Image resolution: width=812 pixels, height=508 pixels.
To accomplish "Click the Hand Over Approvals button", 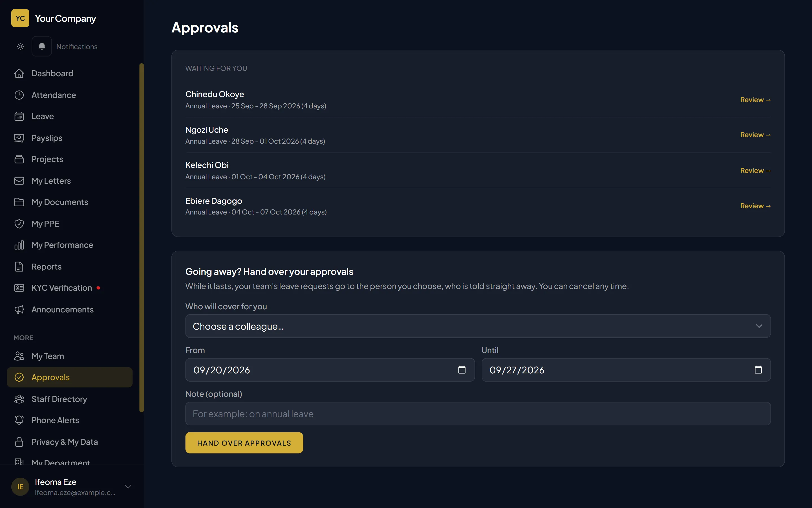I will pyautogui.click(x=244, y=443).
